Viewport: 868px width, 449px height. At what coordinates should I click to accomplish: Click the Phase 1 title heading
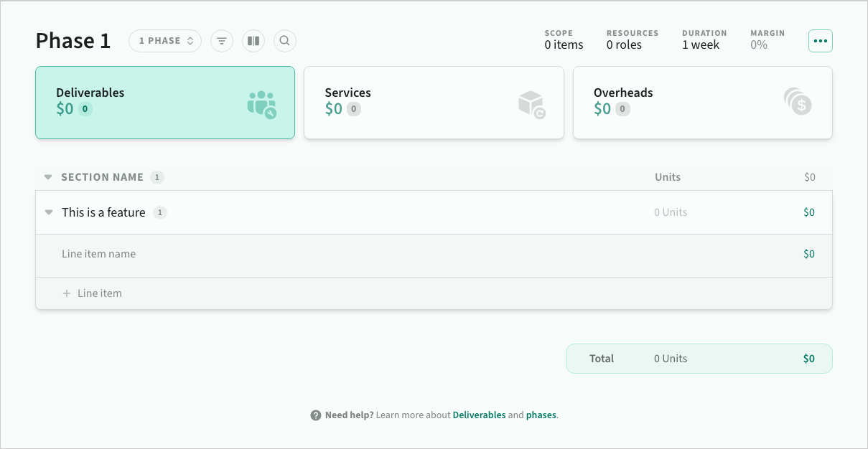click(73, 41)
